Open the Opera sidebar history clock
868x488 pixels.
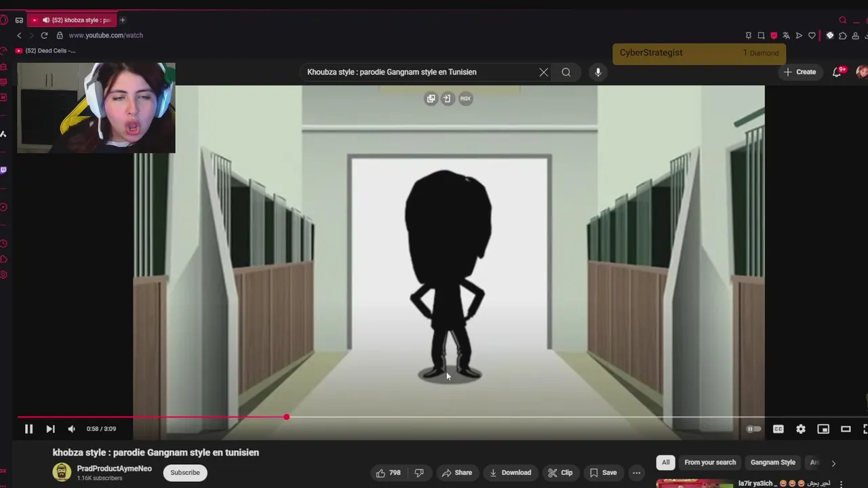pyautogui.click(x=3, y=243)
